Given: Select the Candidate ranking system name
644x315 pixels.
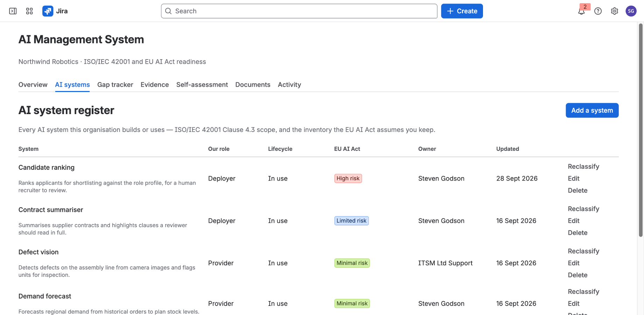Looking at the screenshot, I should pos(47,168).
